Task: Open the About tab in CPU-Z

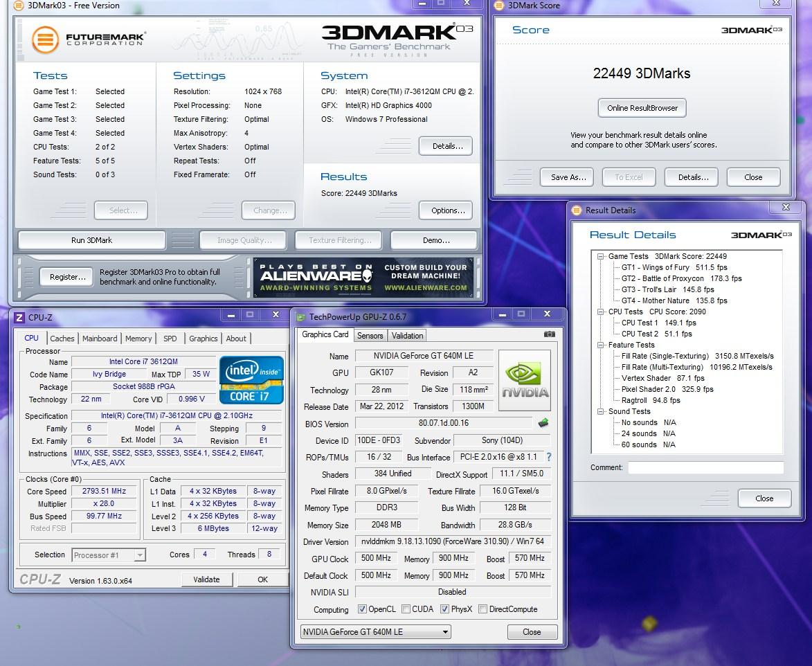Action: tap(236, 338)
